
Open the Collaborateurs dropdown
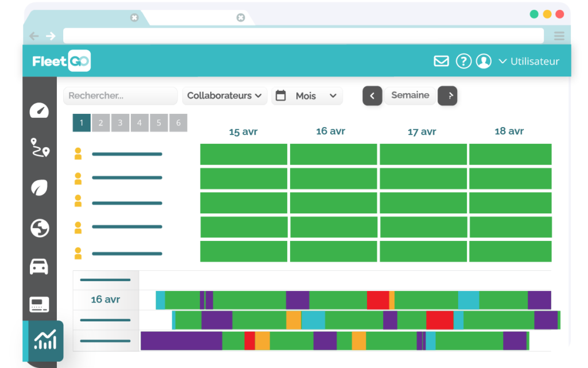pyautogui.click(x=225, y=96)
